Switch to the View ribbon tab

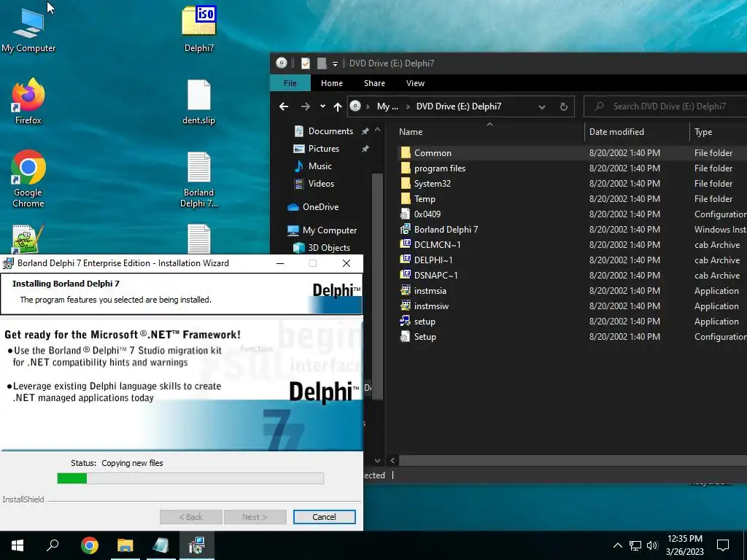(415, 83)
